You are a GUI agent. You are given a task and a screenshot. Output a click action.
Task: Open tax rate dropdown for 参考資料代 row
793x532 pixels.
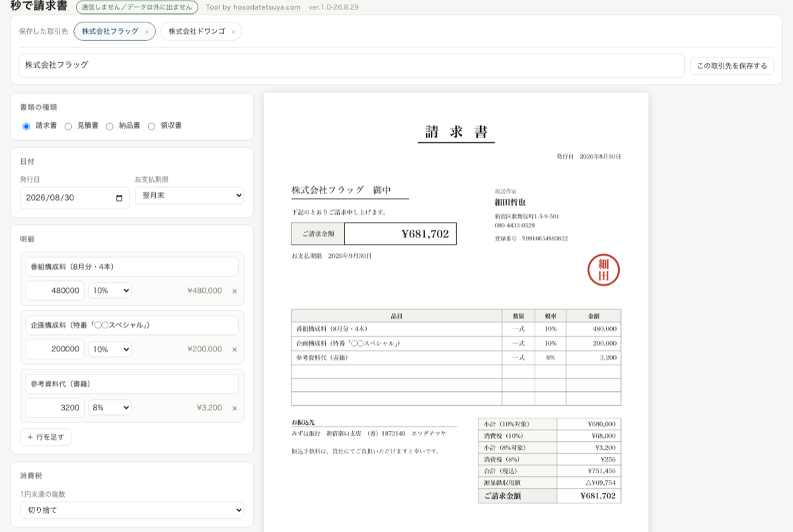pyautogui.click(x=110, y=408)
